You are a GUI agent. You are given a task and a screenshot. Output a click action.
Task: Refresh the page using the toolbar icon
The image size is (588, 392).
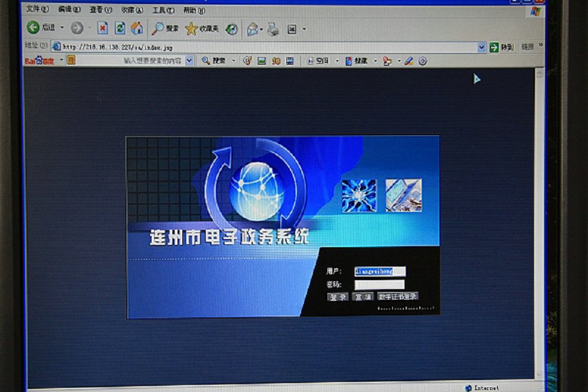tap(119, 28)
